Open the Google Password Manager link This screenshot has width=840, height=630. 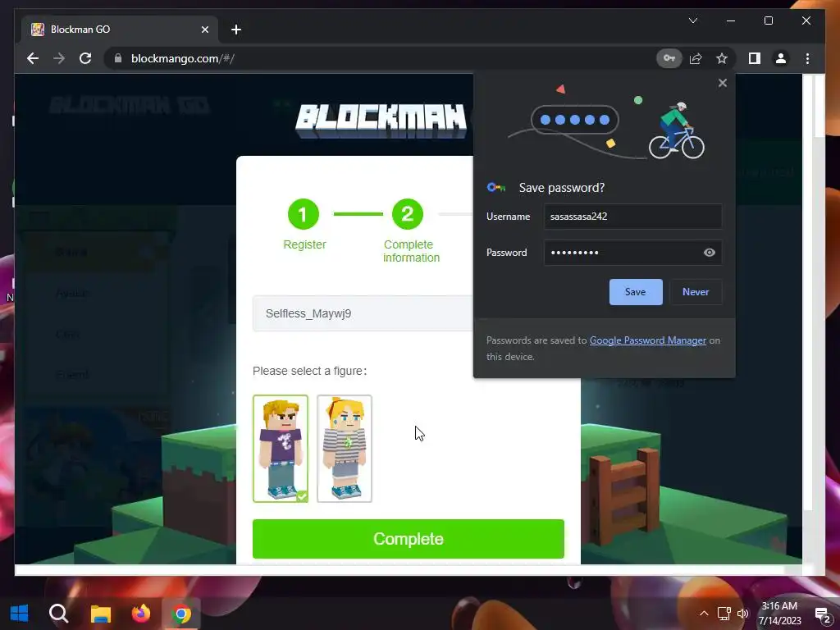[x=648, y=340]
